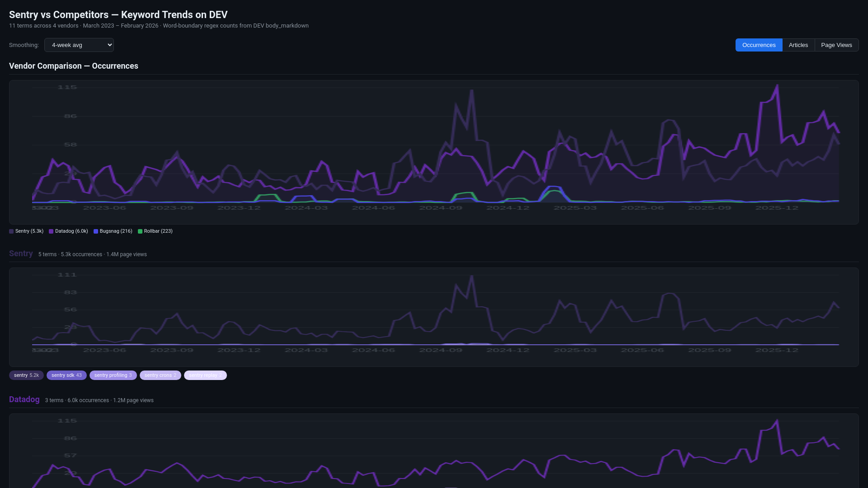868x488 pixels.
Task: Click the Bugsnag legend color swatch
Action: click(x=96, y=231)
